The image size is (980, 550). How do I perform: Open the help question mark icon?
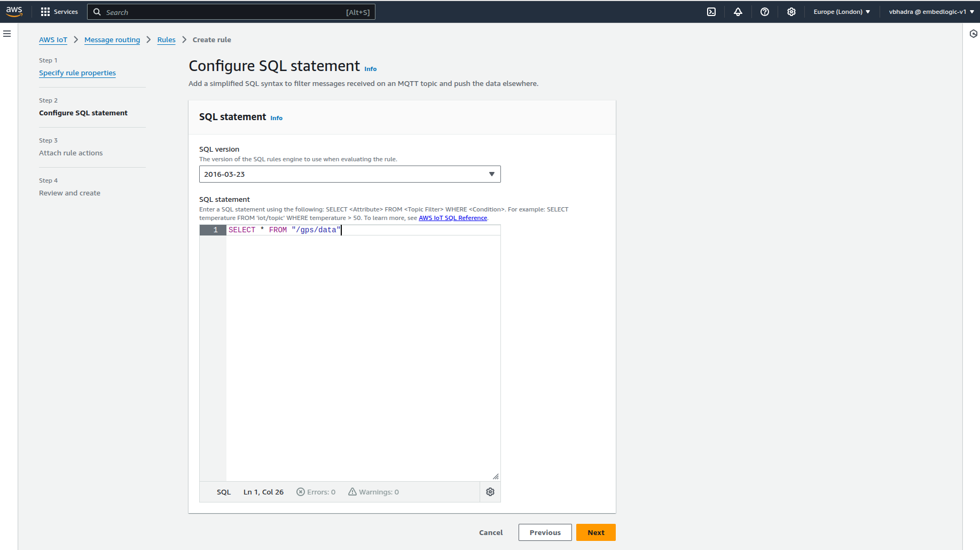click(x=765, y=12)
